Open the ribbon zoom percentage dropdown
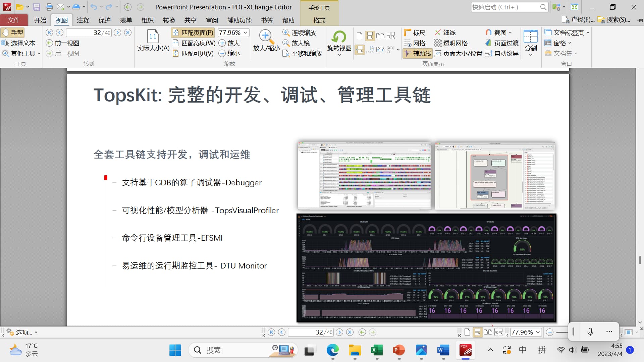The height and width of the screenshot is (362, 644). click(x=246, y=33)
